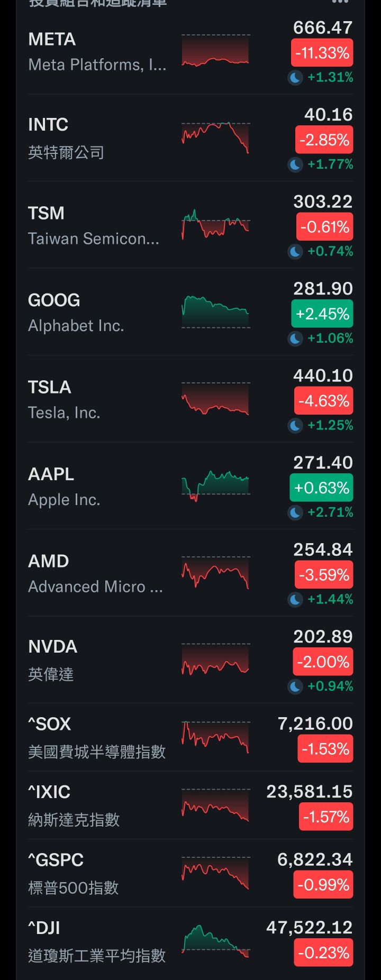Tap the moon after-hours icon for TSLA
This screenshot has width=381, height=980.
click(x=295, y=425)
